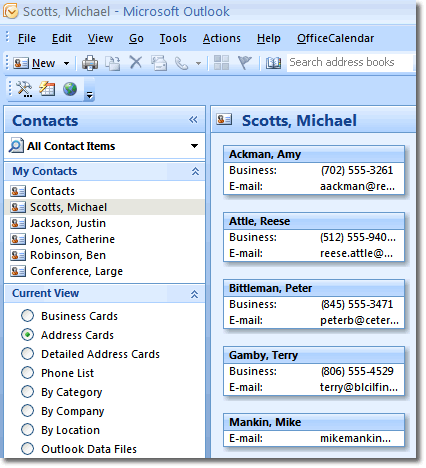Viewport: 426px width, 468px height.
Task: Click phone number (702) 555-3261
Action: click(357, 170)
